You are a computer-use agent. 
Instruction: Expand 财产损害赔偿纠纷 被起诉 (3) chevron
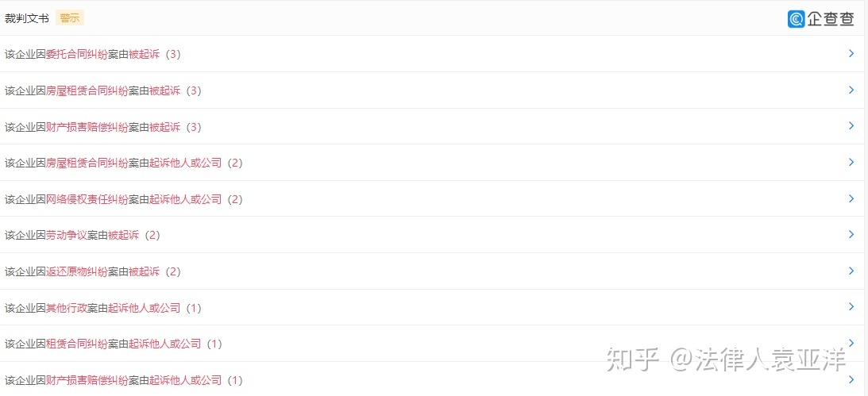851,126
